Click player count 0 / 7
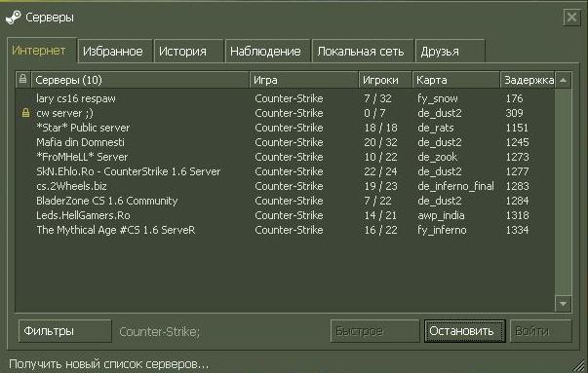Viewport: 588px width, 373px height. [374, 113]
